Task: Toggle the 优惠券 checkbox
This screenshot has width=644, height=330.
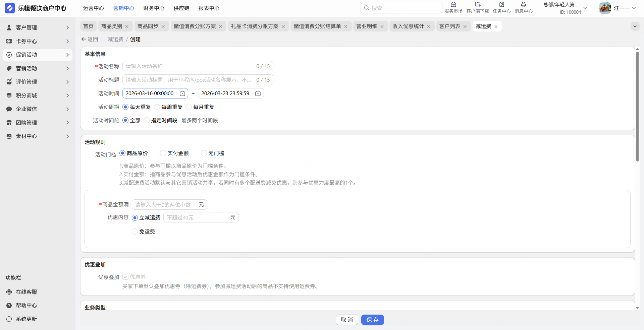Action: [125, 277]
